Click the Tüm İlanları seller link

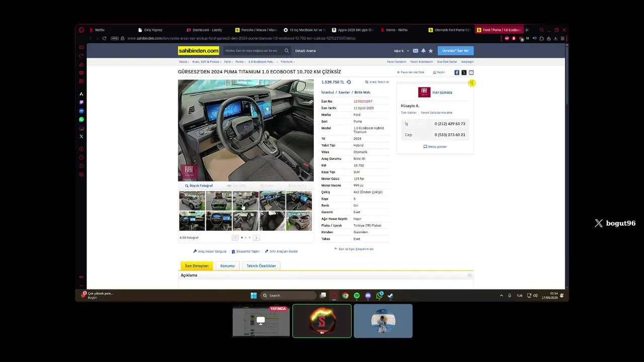click(x=409, y=113)
